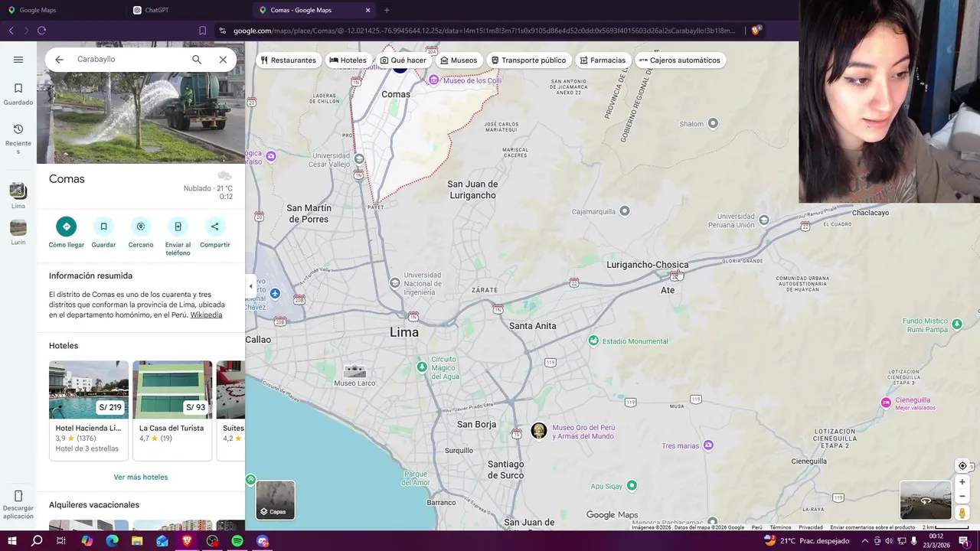This screenshot has width=980, height=551.
Task: Click the Apu Siqay green marker
Action: point(632,485)
